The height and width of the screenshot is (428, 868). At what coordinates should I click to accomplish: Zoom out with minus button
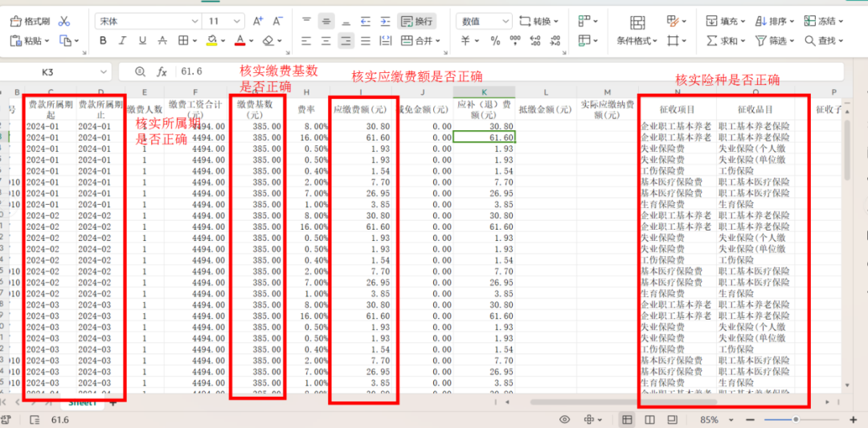[x=750, y=419]
